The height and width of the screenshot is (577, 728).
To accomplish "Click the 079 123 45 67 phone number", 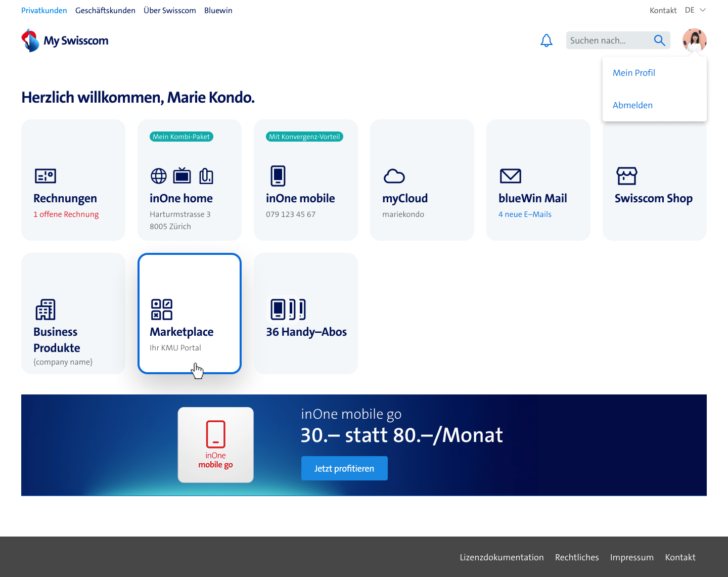I will click(x=291, y=214).
